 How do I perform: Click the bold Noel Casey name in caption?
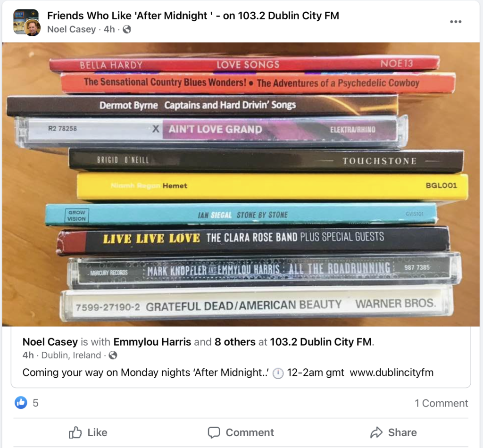tap(50, 342)
